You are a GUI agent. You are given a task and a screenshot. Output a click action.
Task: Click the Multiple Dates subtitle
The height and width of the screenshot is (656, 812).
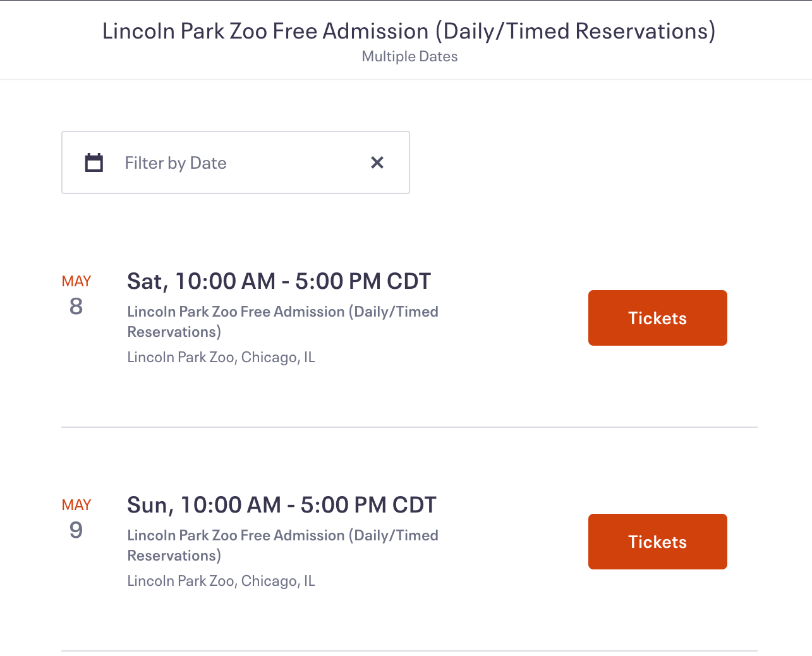tap(409, 56)
